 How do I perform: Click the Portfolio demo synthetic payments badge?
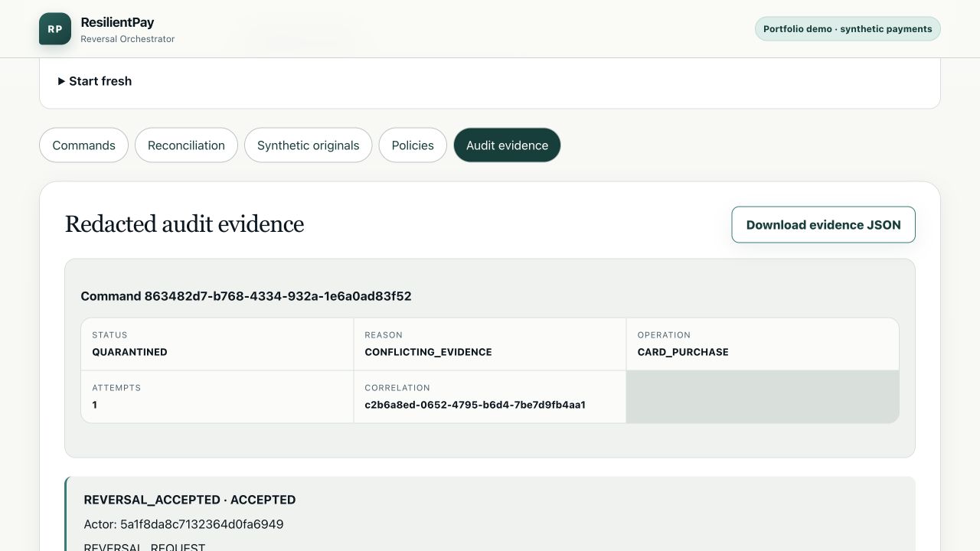848,29
